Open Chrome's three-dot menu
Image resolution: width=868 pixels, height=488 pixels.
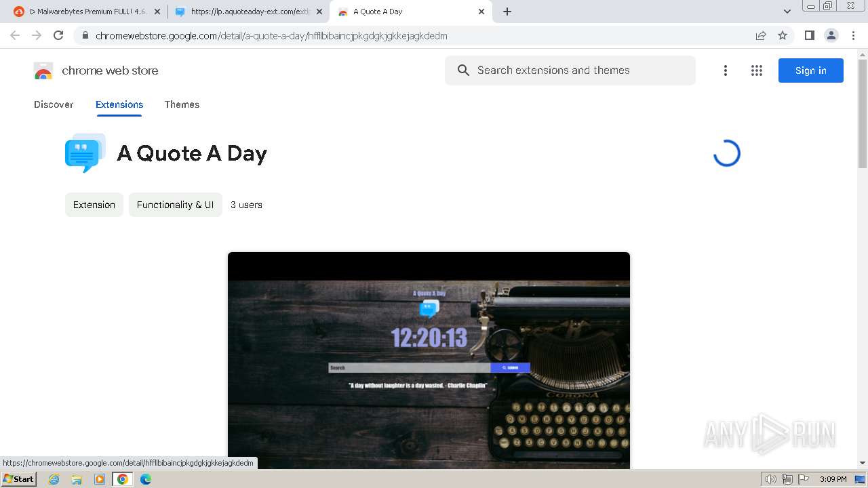[x=853, y=35]
